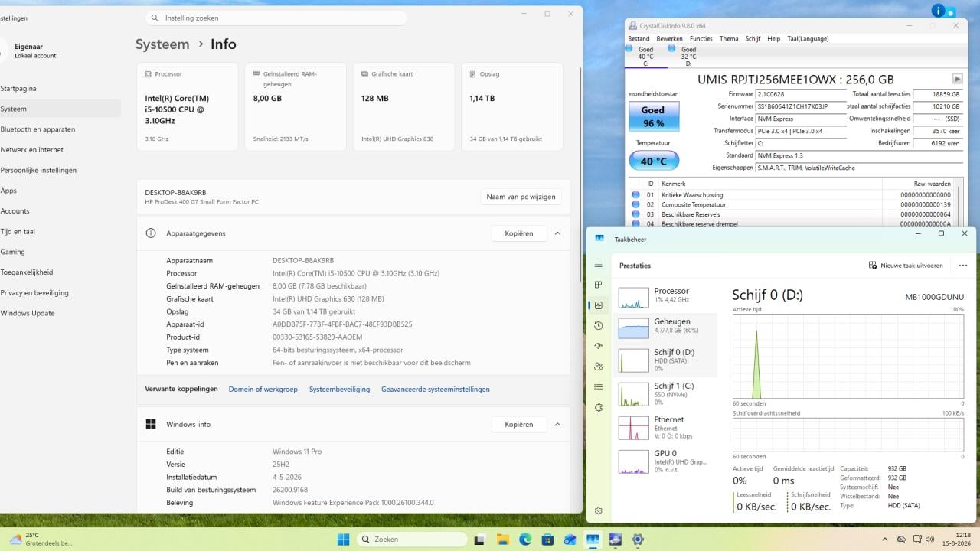Click info icon beside Apparaatgegevens

(x=151, y=233)
